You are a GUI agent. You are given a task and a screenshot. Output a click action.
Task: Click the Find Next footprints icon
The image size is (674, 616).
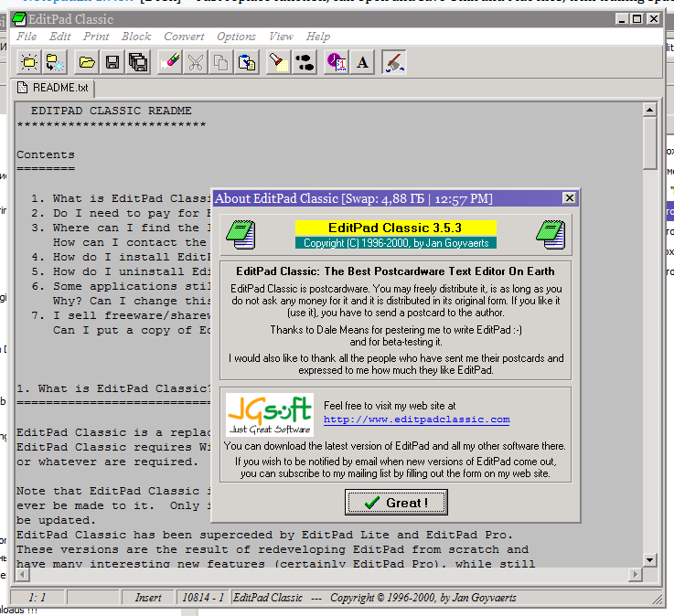[305, 63]
